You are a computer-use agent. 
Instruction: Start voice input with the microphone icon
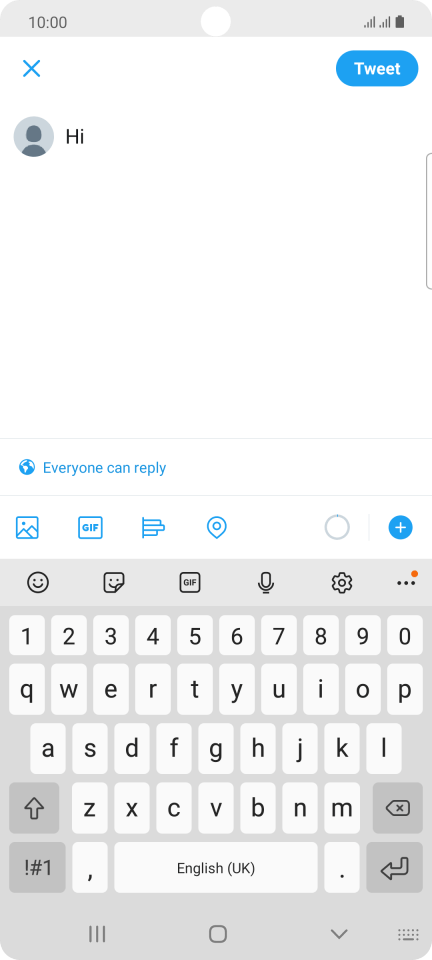tap(266, 582)
